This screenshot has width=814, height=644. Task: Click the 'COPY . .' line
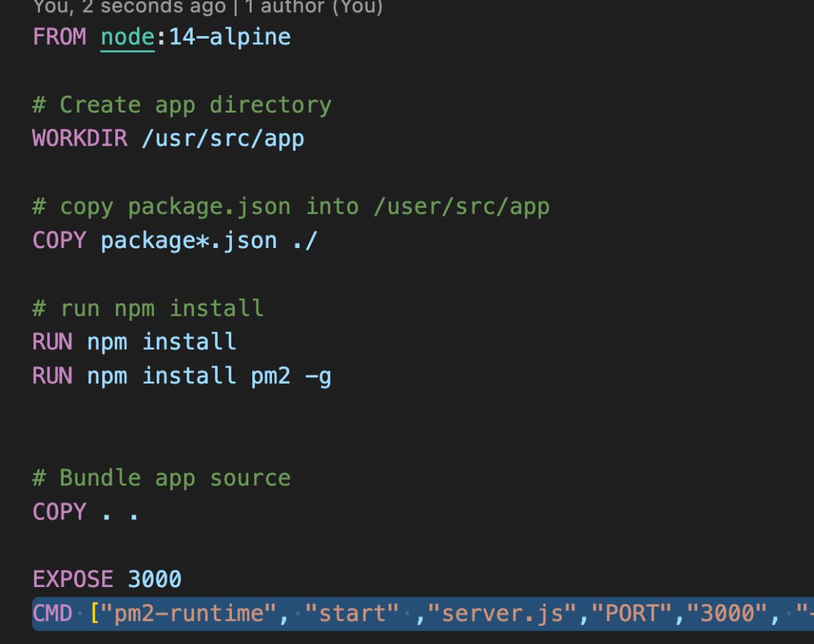[x=86, y=512]
